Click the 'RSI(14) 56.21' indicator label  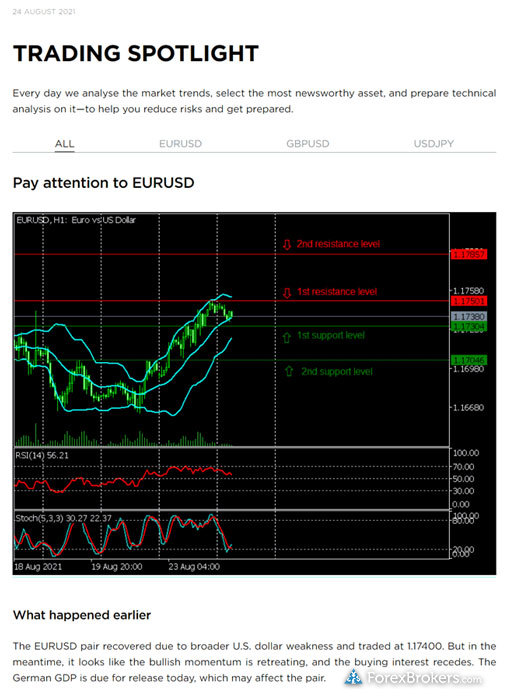click(42, 455)
